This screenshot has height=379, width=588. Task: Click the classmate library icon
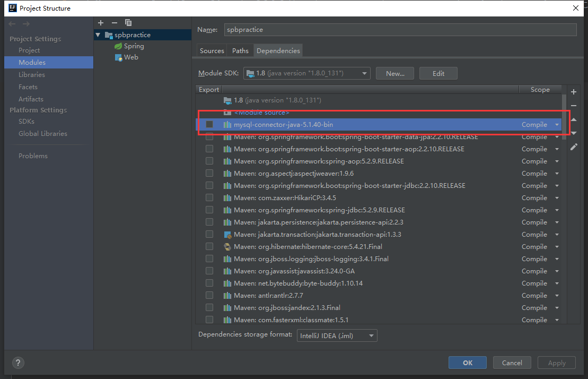tap(227, 320)
